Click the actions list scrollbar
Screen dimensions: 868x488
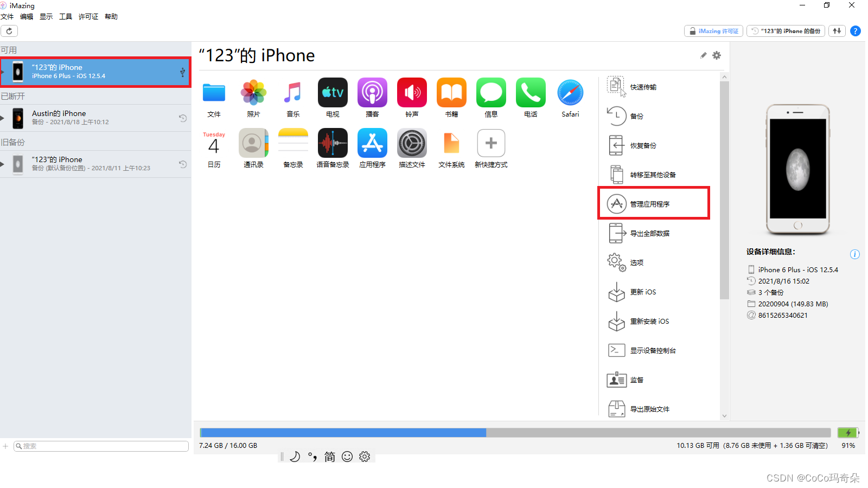[x=724, y=190]
